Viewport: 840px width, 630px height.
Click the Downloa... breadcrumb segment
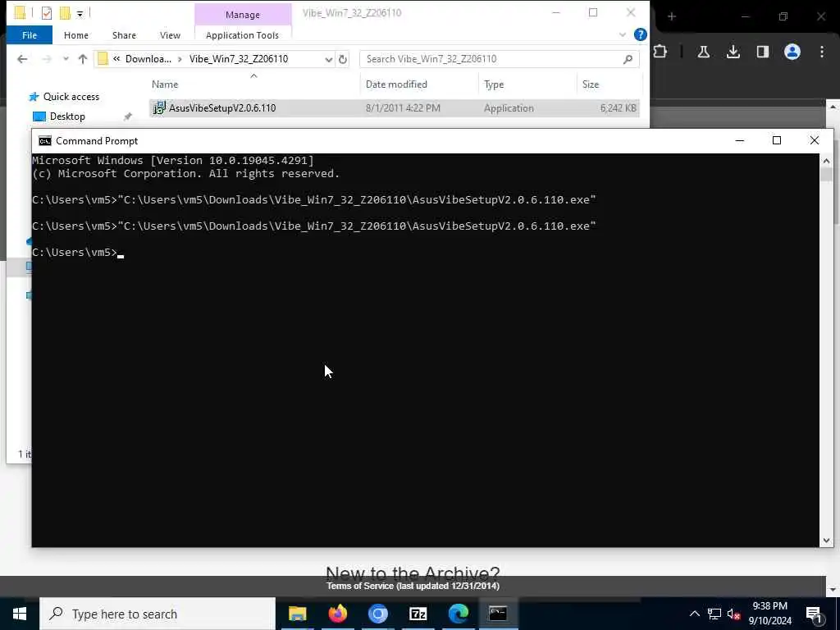click(148, 59)
